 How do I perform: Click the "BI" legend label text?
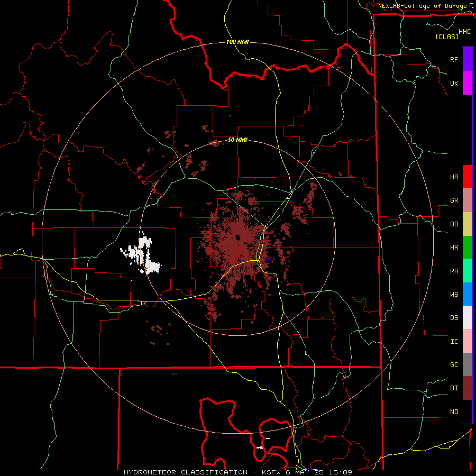tap(454, 388)
